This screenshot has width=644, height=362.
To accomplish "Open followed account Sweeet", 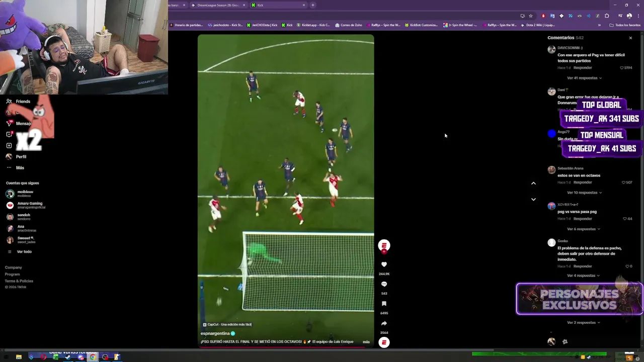I will click(x=21, y=240).
